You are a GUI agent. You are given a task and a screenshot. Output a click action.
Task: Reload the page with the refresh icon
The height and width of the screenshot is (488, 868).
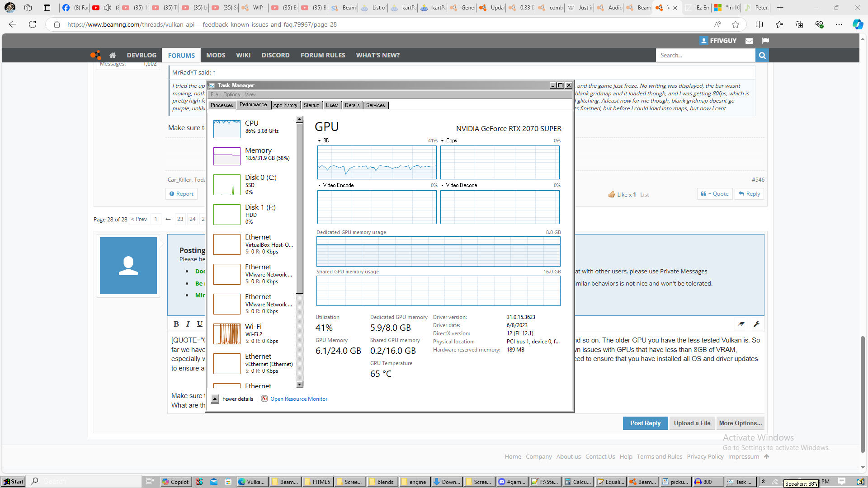click(33, 24)
